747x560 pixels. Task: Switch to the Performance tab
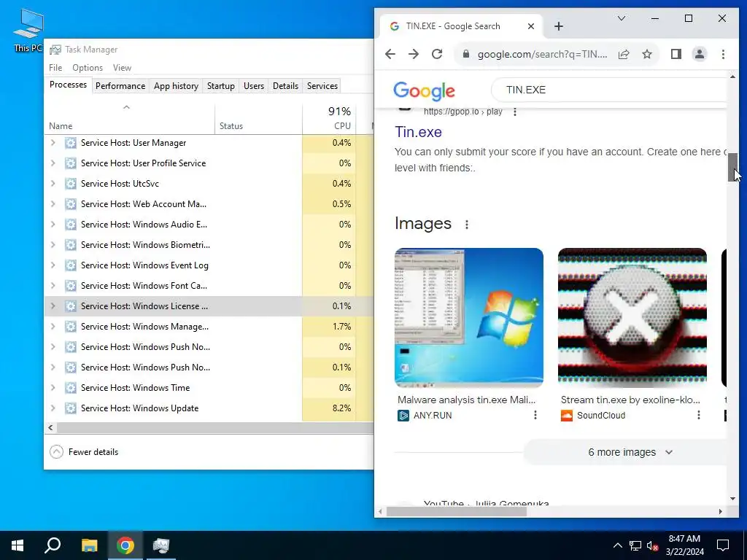(120, 86)
